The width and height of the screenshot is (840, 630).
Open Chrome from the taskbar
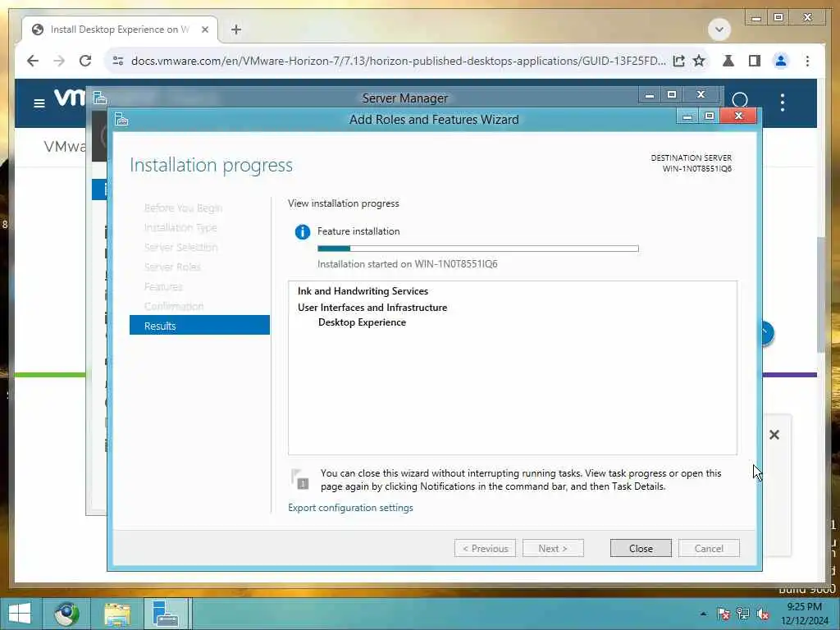pyautogui.click(x=66, y=614)
